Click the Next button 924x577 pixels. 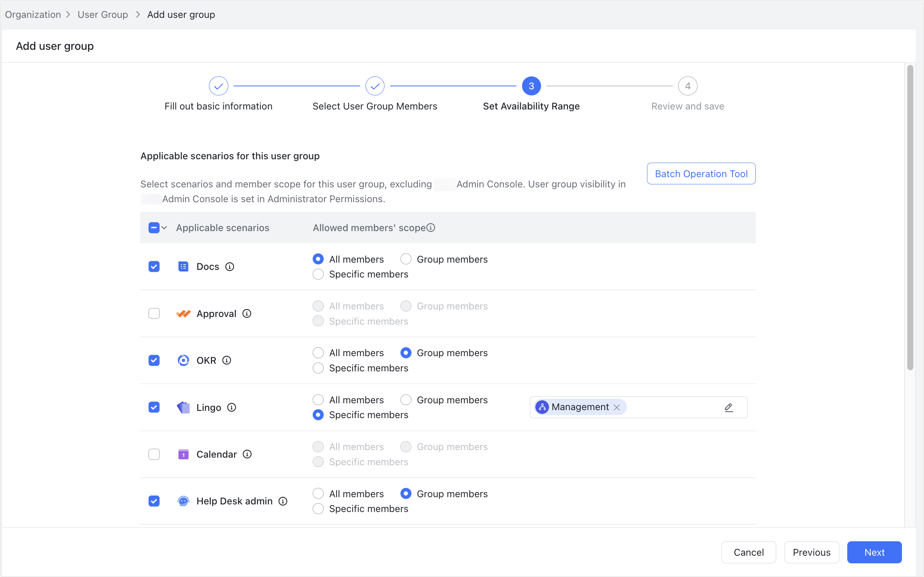(874, 552)
